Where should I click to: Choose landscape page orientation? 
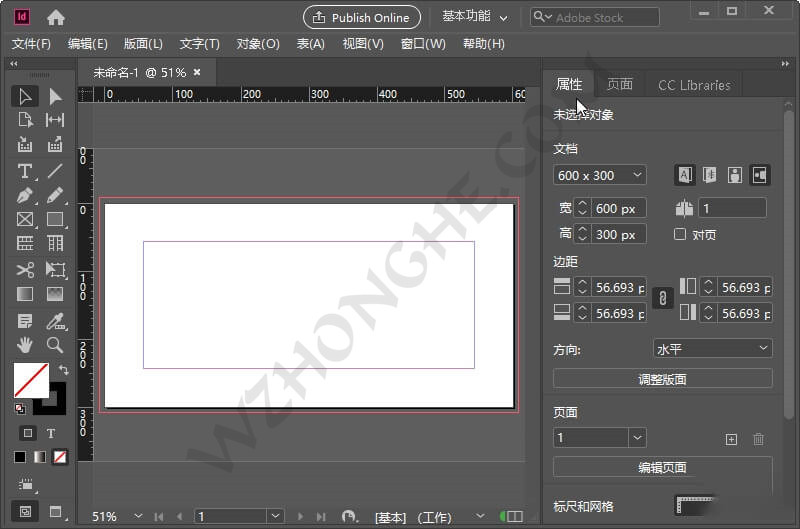click(759, 175)
